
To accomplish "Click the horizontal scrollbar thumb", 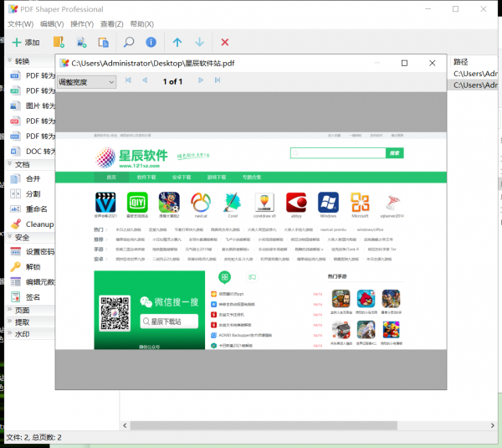I will [x=264, y=425].
